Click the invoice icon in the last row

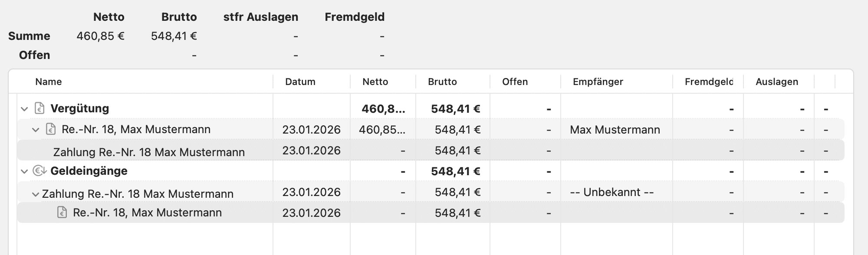pyautogui.click(x=62, y=212)
